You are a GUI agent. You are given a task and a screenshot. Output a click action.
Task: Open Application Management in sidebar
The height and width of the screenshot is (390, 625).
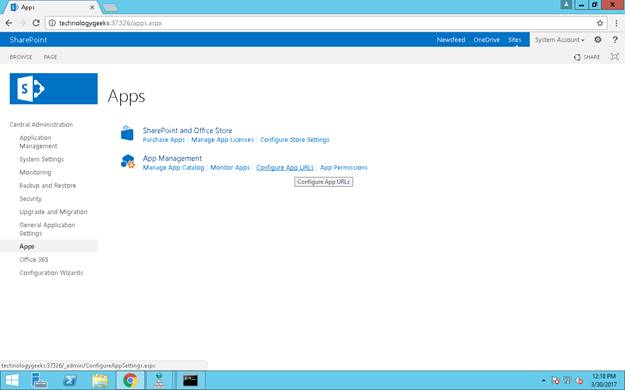(x=39, y=142)
